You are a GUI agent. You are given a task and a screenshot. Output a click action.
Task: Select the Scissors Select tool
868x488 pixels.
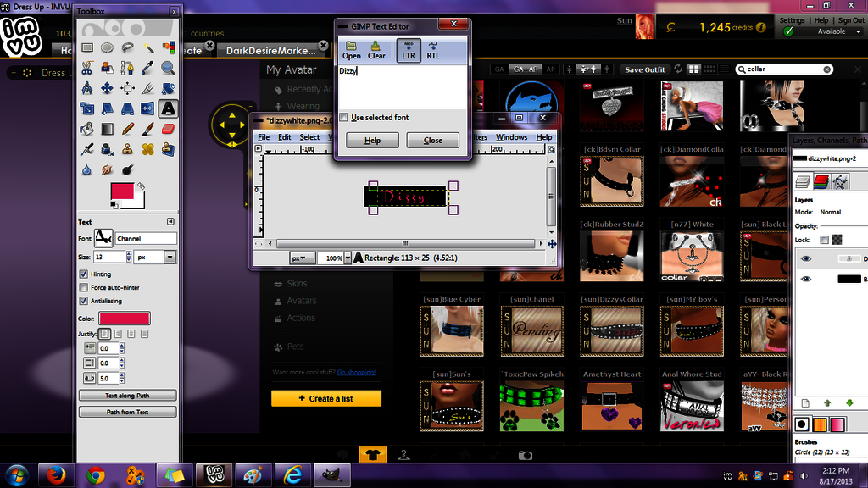87,68
